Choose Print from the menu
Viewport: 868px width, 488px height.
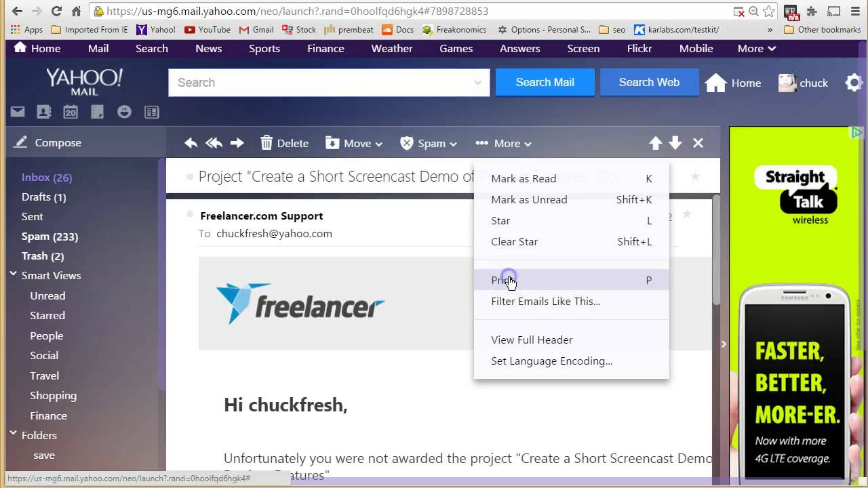(x=572, y=280)
